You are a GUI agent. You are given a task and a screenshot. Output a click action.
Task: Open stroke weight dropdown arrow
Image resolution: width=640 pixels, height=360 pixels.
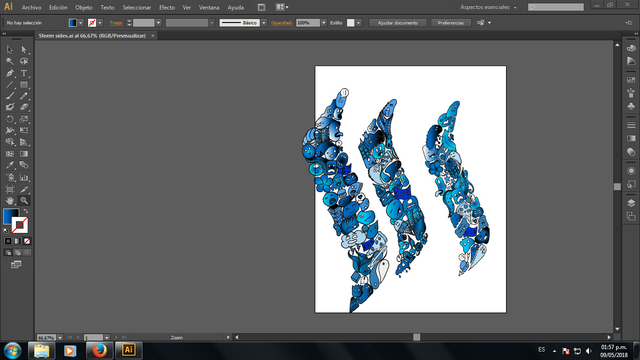158,23
